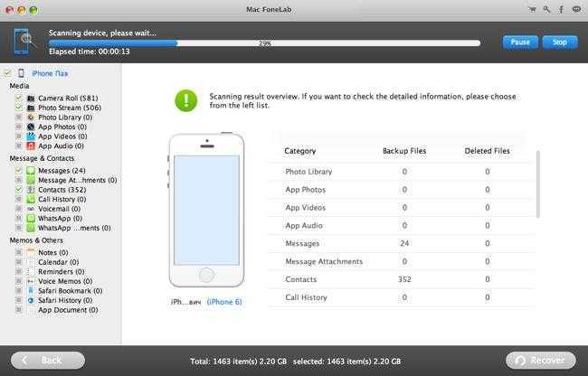This screenshot has width=588, height=376.
Task: Click the Deleted Files column header
Action: coord(487,151)
